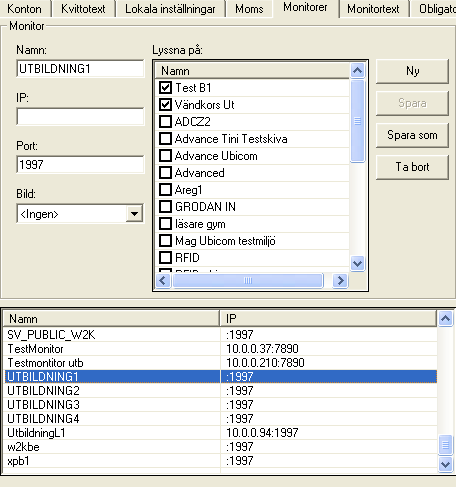Select the UTBILDNING4 row
Image resolution: width=456 pixels, height=487 pixels.
221,419
